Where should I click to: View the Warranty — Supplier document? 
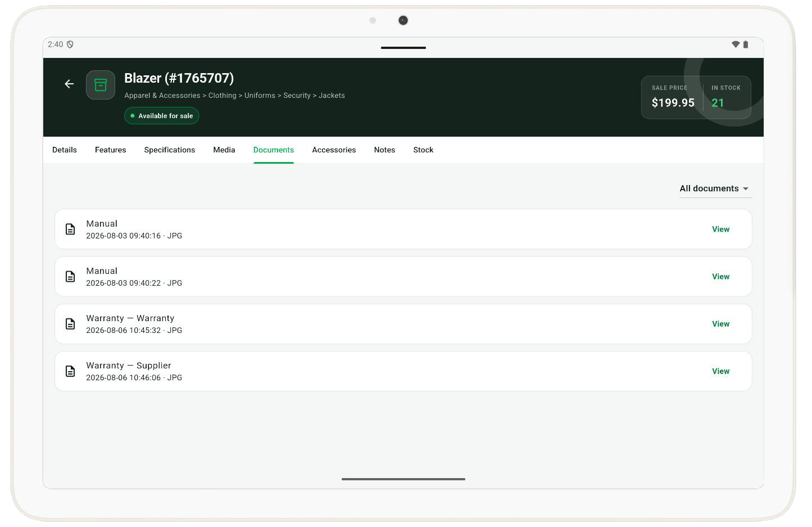pyautogui.click(x=720, y=371)
